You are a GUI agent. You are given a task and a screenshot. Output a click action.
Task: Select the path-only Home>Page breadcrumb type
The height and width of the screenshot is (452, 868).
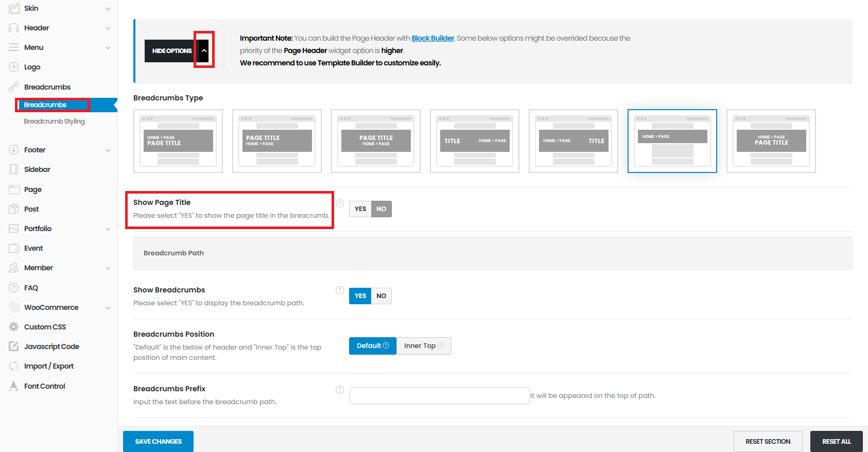(672, 141)
